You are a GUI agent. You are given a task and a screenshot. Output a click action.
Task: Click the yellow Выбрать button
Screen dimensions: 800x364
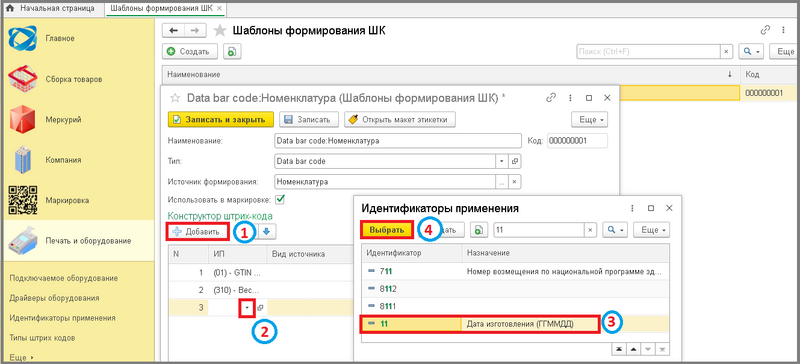point(387,230)
